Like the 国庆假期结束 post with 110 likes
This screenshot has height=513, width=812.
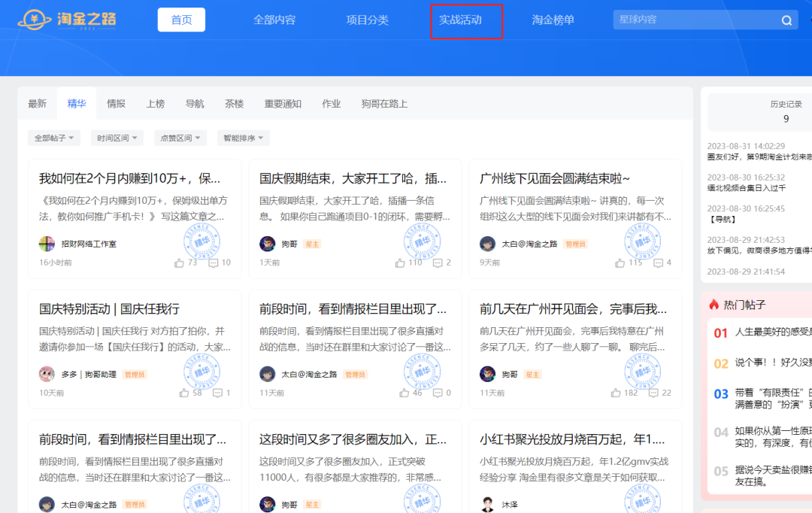tap(400, 263)
